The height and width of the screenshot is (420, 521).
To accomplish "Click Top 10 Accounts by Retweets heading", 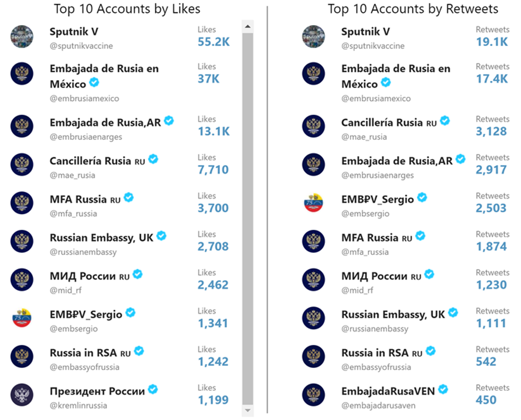I will point(413,9).
